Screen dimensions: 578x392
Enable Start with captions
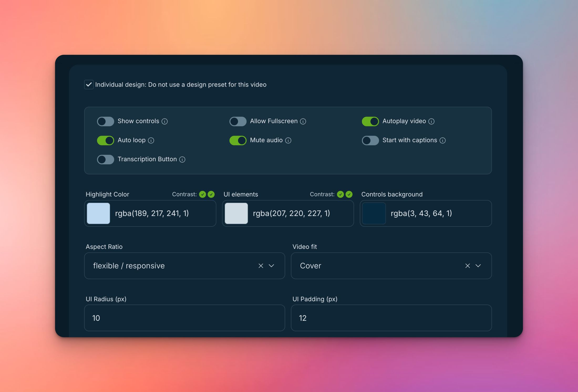(x=370, y=140)
